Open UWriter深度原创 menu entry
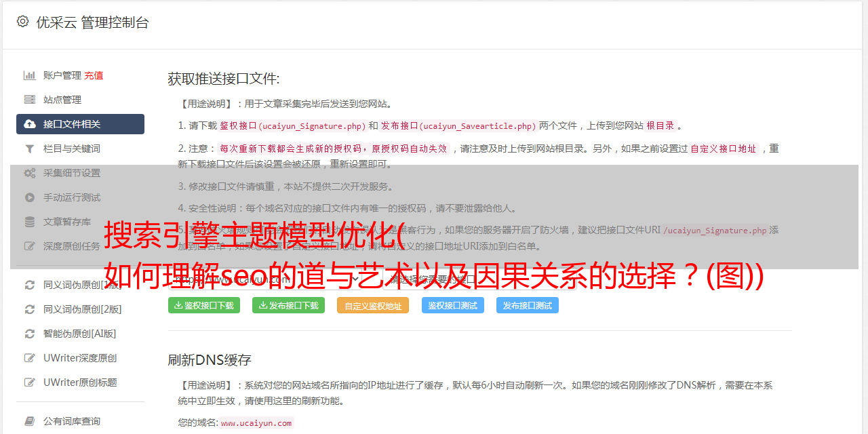The height and width of the screenshot is (434, 868). tap(80, 358)
